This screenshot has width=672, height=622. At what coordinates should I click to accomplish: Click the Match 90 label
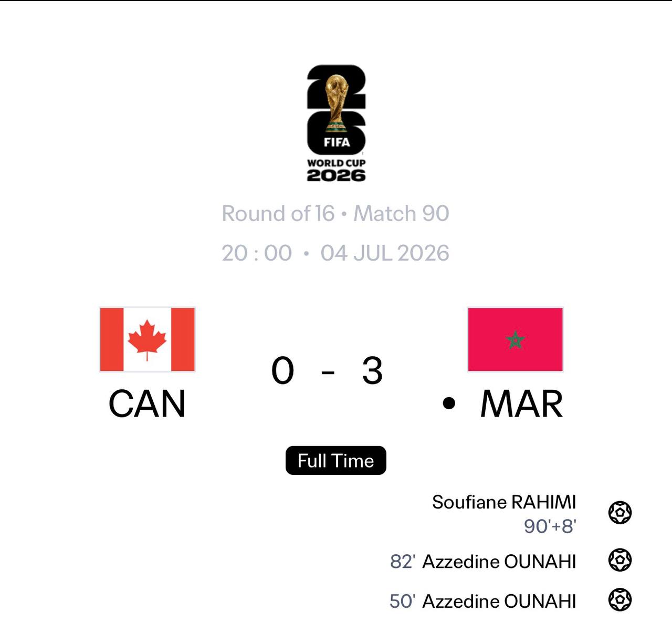[402, 214]
